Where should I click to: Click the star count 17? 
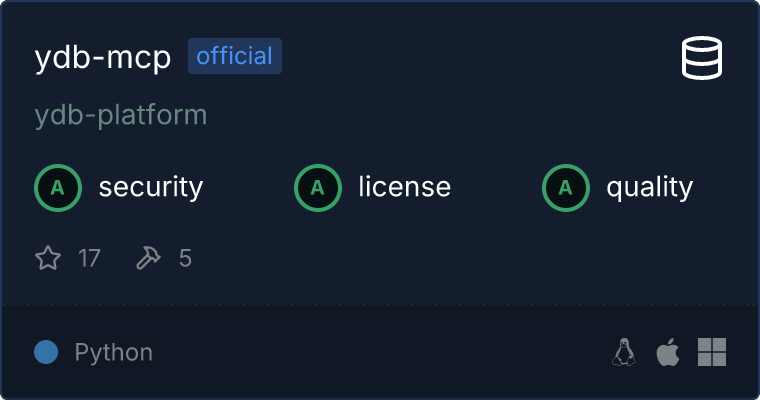click(x=89, y=258)
